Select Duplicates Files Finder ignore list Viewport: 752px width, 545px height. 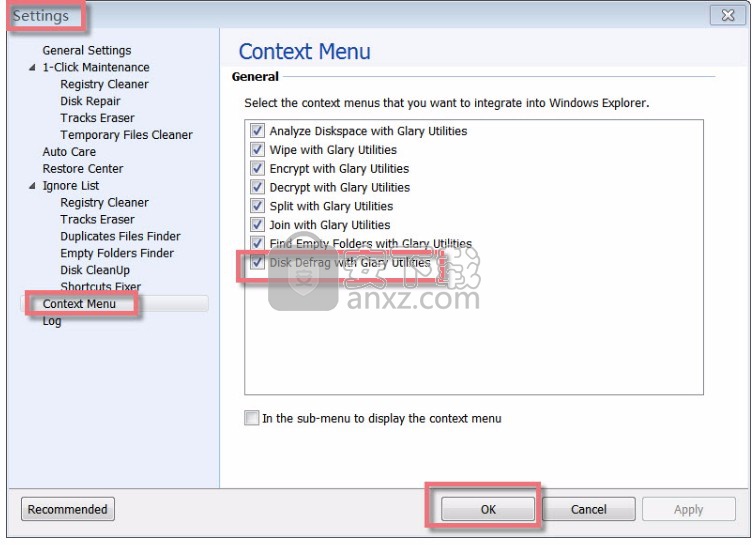point(120,236)
